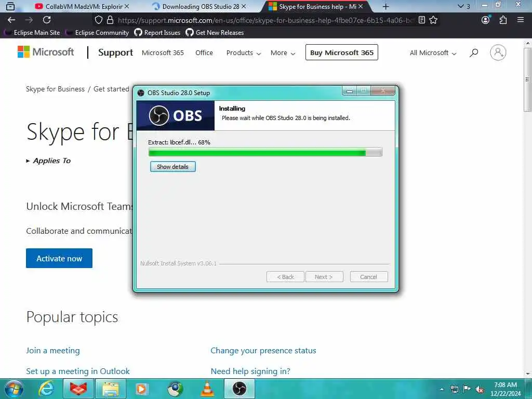532x399 pixels.
Task: Show hidden tray icons arrow
Action: (x=442, y=390)
